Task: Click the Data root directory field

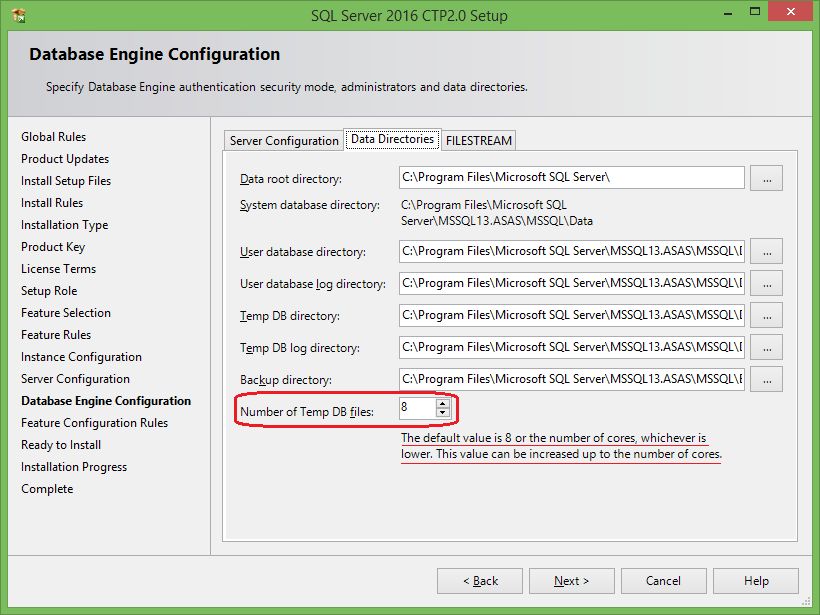Action: click(572, 178)
